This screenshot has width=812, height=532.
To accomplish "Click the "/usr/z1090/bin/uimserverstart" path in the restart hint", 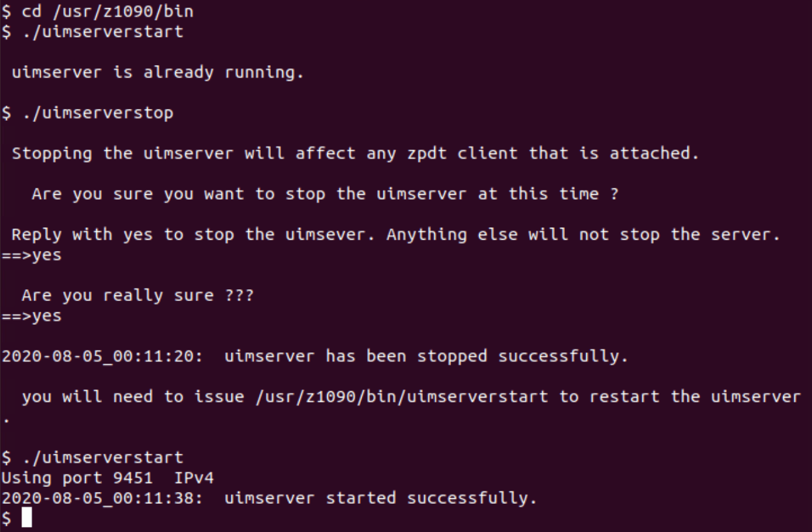I will pyautogui.click(x=401, y=397).
